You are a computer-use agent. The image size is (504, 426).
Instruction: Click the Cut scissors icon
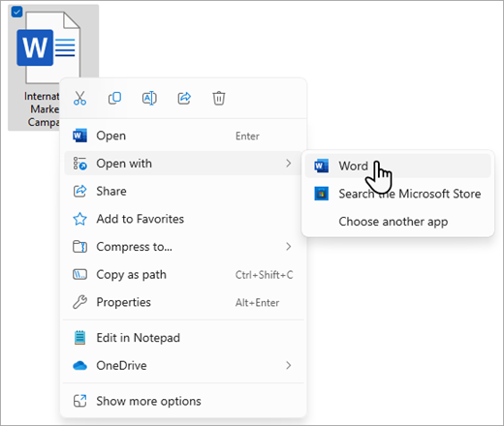(x=79, y=98)
